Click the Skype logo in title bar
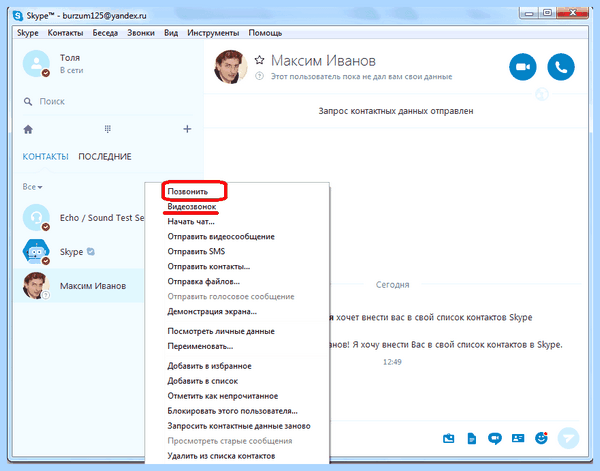 point(18,16)
